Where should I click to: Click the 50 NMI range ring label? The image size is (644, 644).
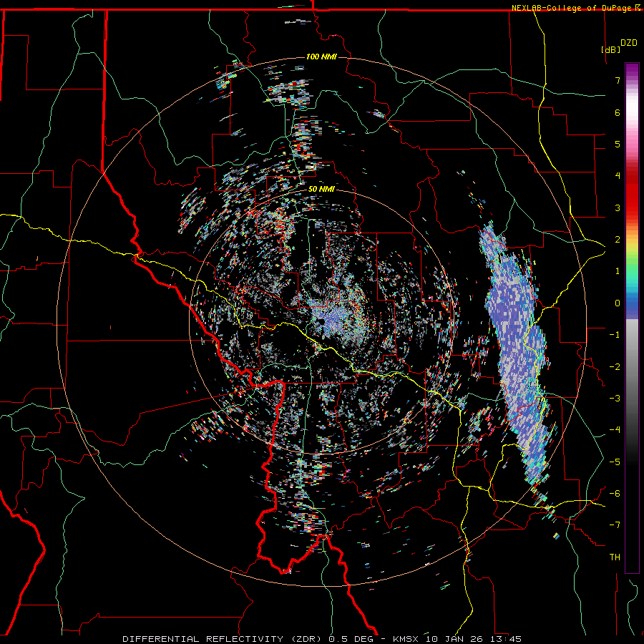tap(321, 190)
